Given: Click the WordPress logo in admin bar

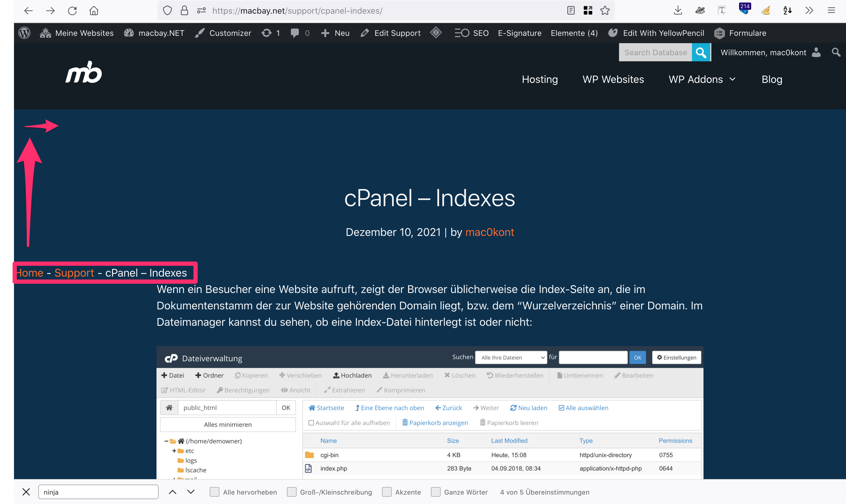Looking at the screenshot, I should point(24,33).
